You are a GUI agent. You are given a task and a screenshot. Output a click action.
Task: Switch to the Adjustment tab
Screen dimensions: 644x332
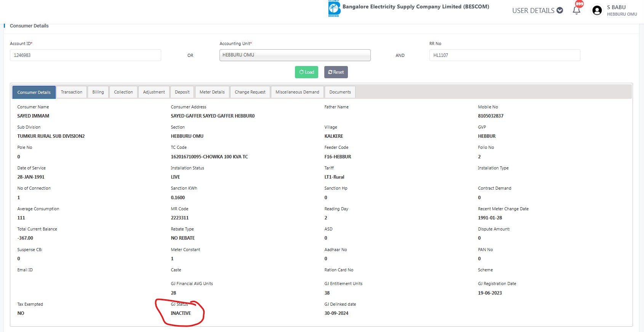[154, 92]
